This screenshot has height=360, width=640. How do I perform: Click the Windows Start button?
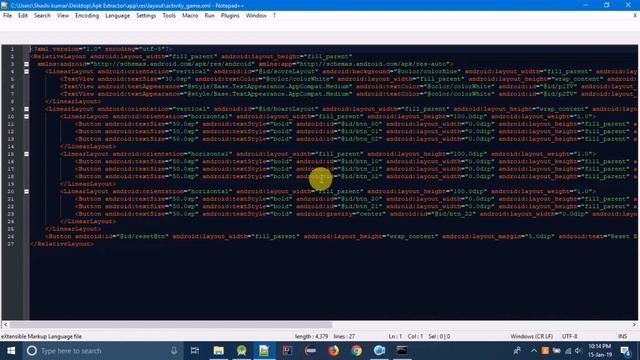(11, 351)
